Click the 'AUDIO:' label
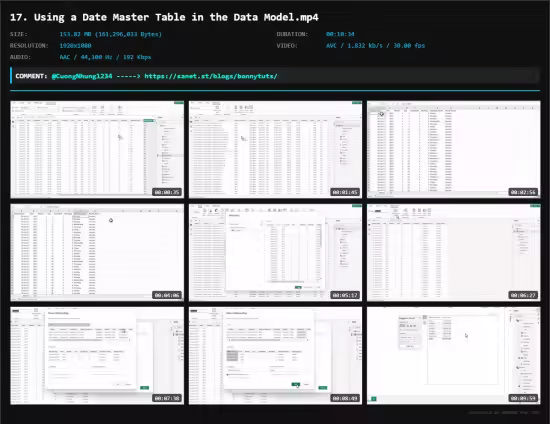This screenshot has height=424, width=550. [20, 57]
